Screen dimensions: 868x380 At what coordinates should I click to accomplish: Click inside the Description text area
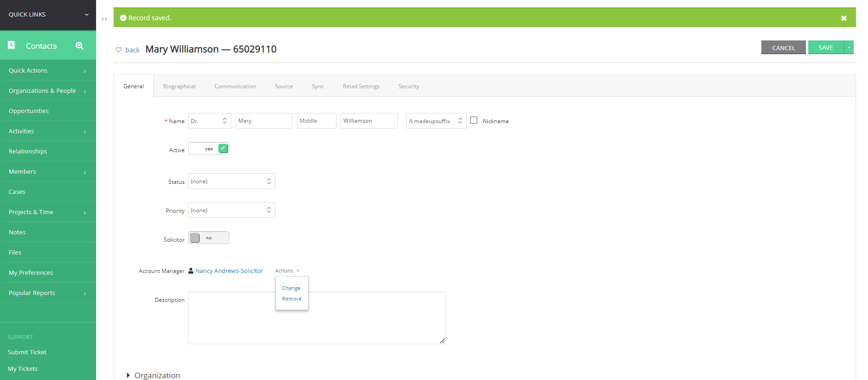317,318
